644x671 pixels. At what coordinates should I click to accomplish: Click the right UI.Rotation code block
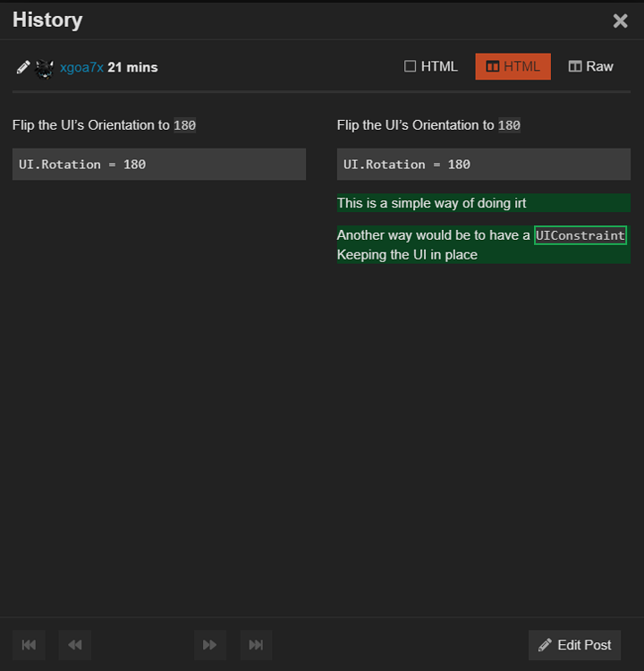483,165
